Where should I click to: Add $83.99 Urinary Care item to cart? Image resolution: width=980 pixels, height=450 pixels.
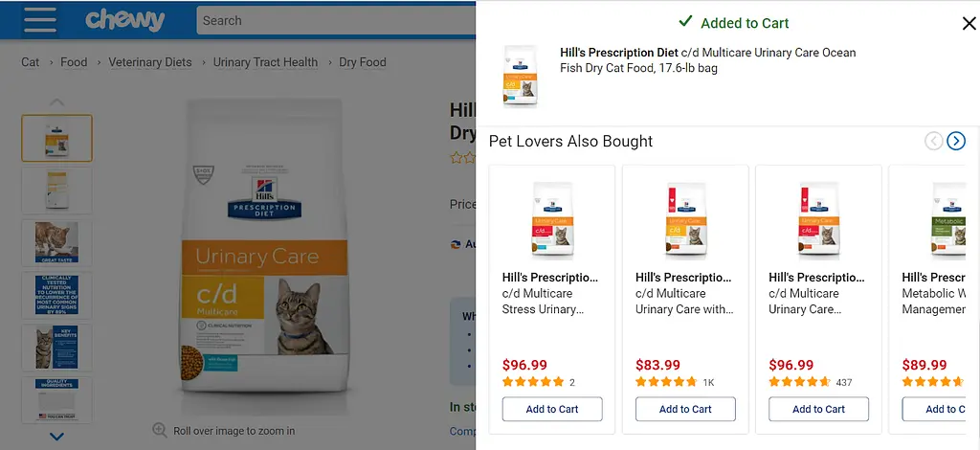(x=685, y=409)
